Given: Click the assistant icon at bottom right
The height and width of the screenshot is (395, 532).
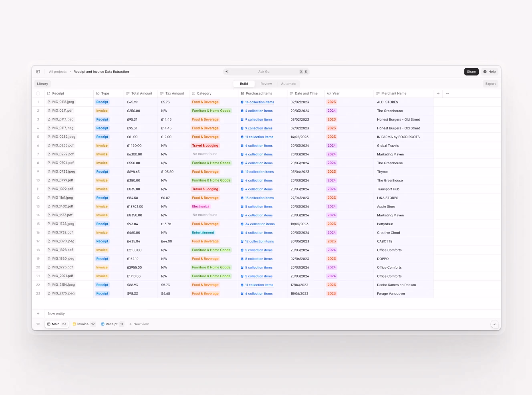Looking at the screenshot, I should [494, 324].
